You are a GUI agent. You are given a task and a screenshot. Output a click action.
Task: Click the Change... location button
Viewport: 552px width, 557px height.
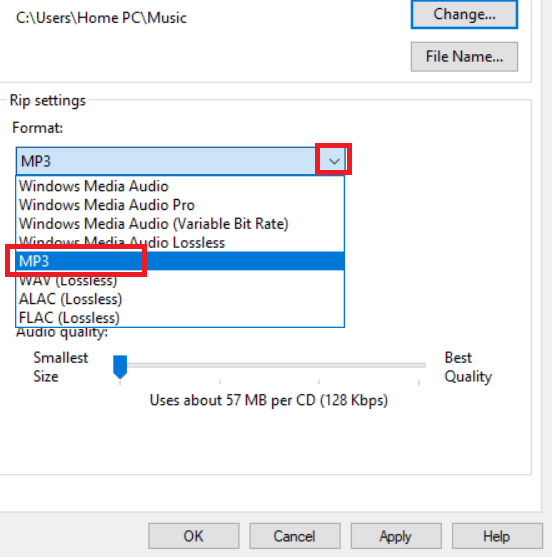coord(464,14)
